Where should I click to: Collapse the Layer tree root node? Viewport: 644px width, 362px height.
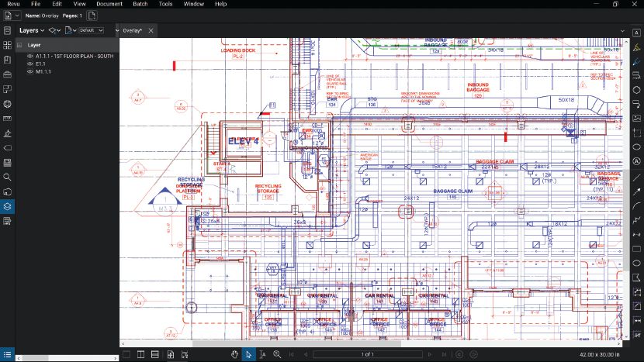(20, 46)
